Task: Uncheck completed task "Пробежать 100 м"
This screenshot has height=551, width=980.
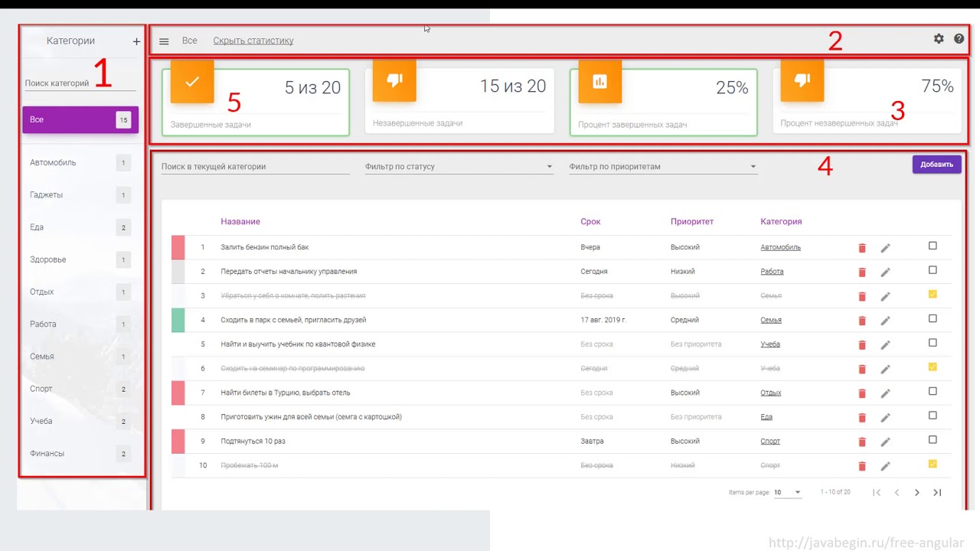Action: click(x=933, y=464)
